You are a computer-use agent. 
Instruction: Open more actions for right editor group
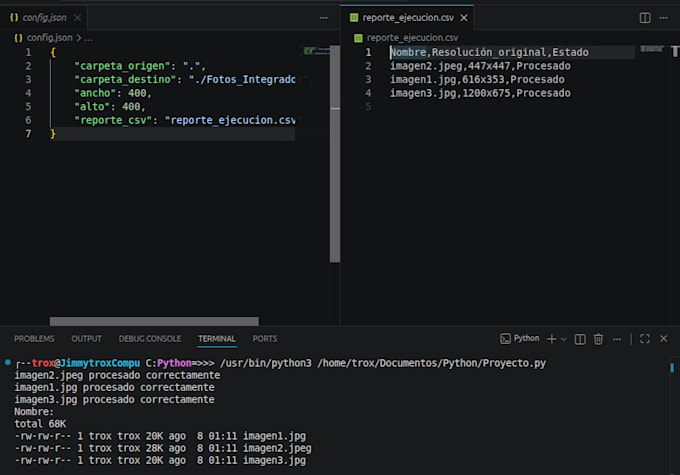[664, 18]
